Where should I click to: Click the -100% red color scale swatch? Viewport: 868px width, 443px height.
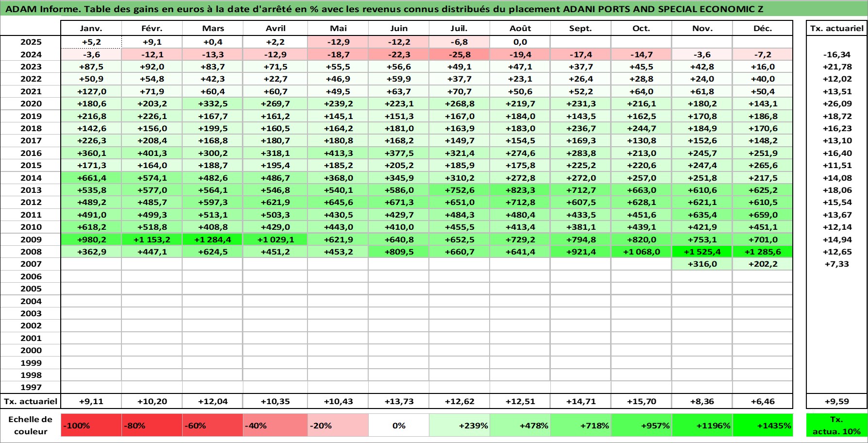tap(91, 425)
